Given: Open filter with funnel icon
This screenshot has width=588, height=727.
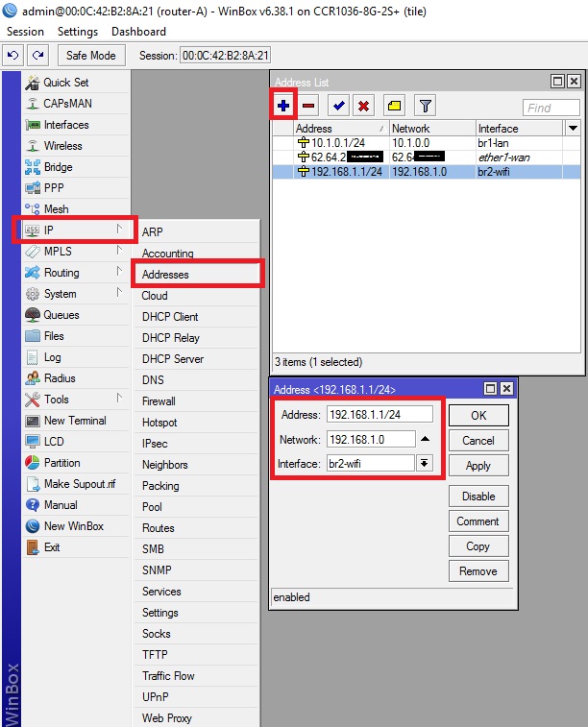Looking at the screenshot, I should point(425,107).
